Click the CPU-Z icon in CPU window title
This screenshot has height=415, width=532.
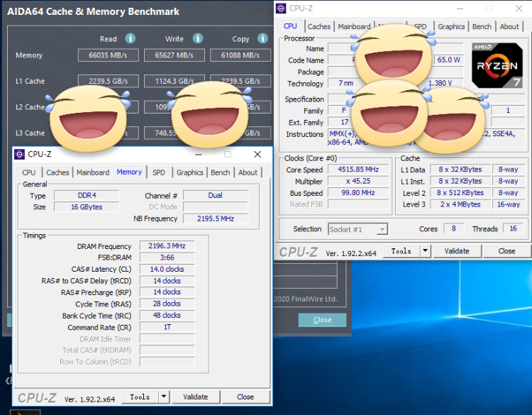(281, 8)
